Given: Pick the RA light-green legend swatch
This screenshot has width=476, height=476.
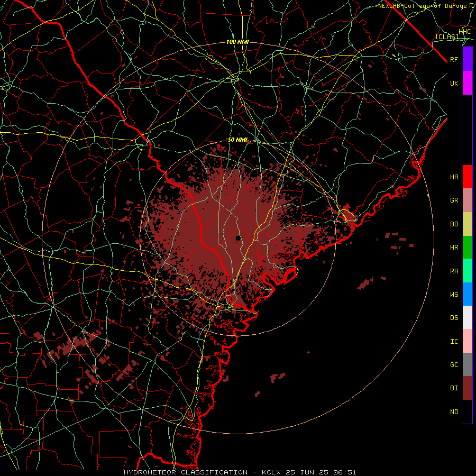Looking at the screenshot, I should point(467,271).
